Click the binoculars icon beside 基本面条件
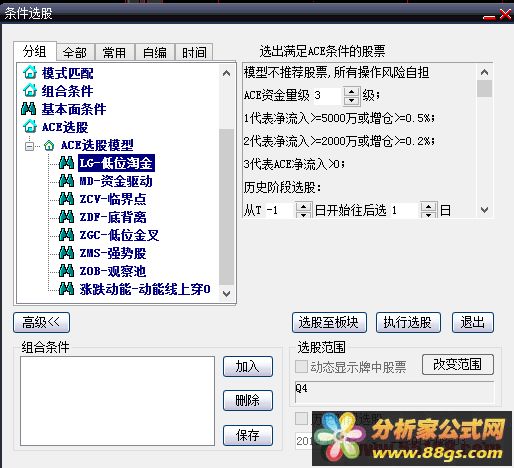Viewport: 514px width, 468px height. 29,109
